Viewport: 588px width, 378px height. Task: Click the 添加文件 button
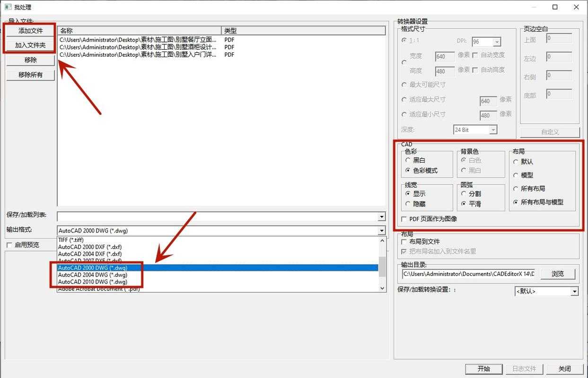tap(30, 31)
